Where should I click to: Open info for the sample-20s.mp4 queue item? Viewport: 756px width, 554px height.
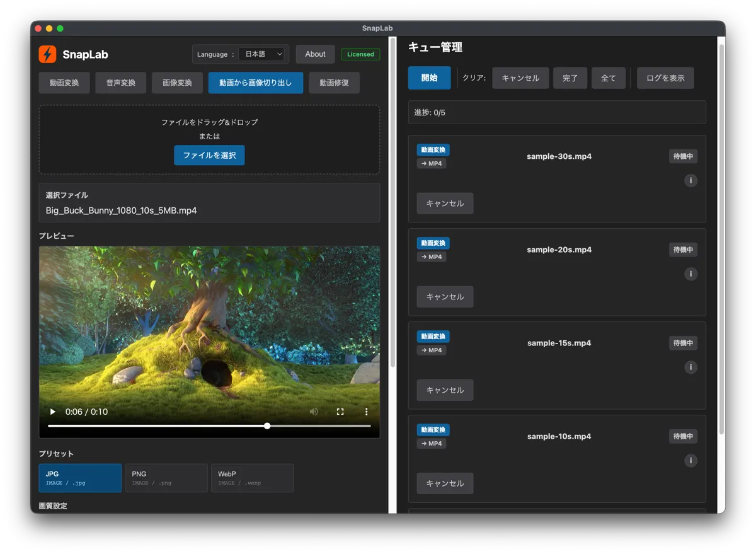[x=690, y=274]
